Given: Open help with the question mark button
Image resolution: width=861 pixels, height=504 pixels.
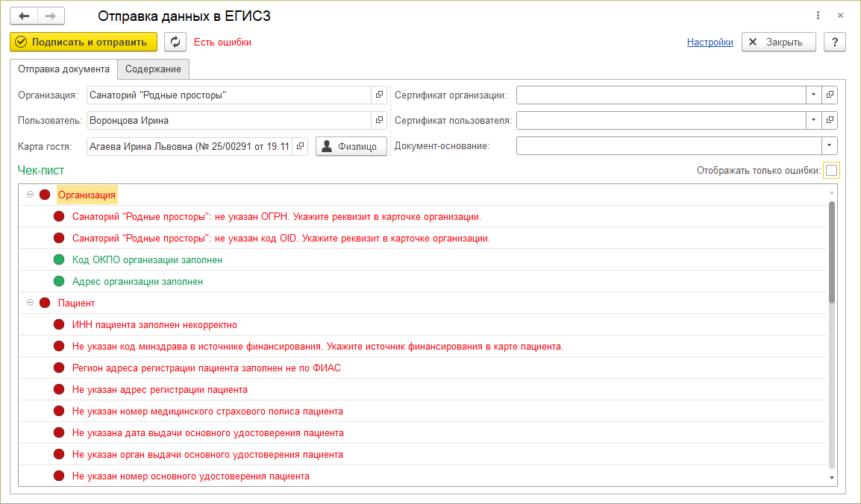Looking at the screenshot, I should pyautogui.click(x=835, y=42).
